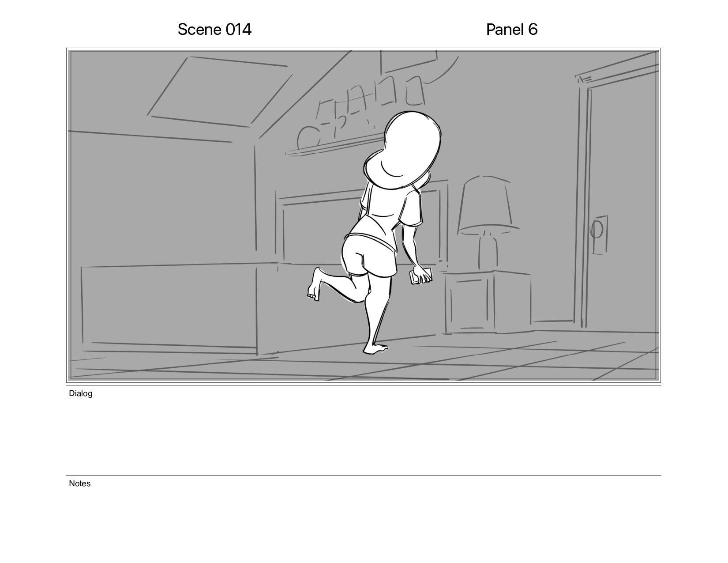Click the skylight window on the ceiling
The width and height of the screenshot is (728, 563).
pos(219,92)
